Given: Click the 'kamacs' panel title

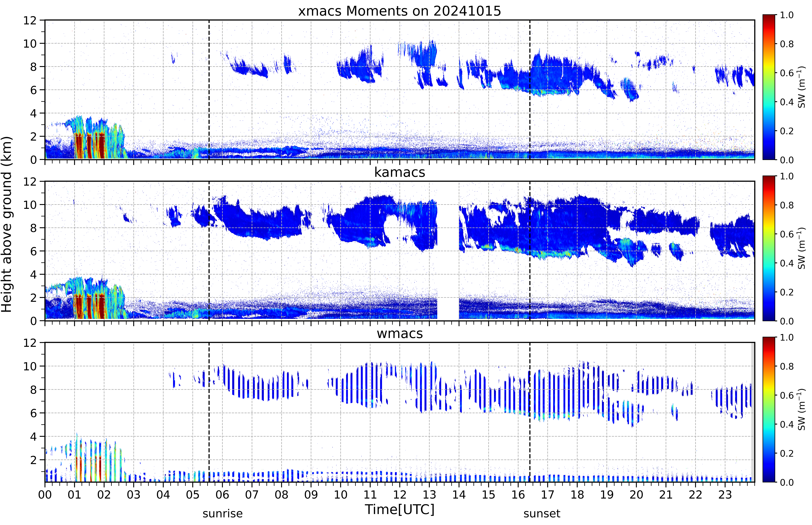Looking at the screenshot, I should 400,172.
